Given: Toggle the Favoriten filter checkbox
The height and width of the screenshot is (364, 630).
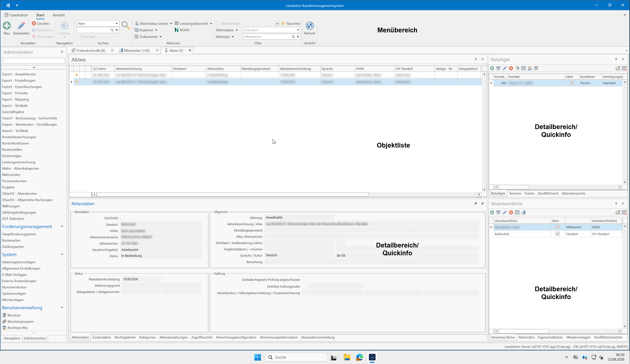Looking at the screenshot, I should [278, 23].
